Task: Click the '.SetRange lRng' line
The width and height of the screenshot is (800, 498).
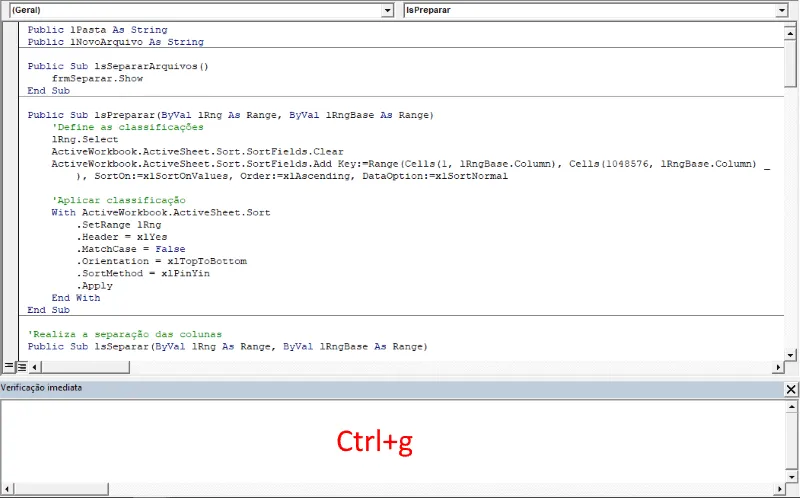Action: coord(119,225)
